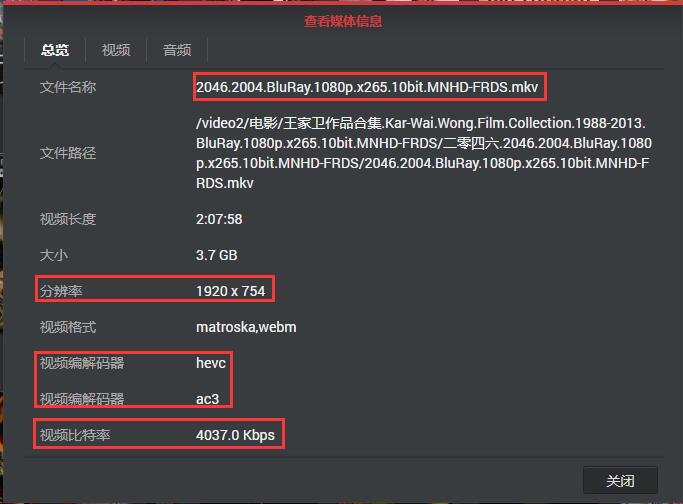The width and height of the screenshot is (683, 504).
Task: Click the 文件名称 label
Action: [x=68, y=87]
